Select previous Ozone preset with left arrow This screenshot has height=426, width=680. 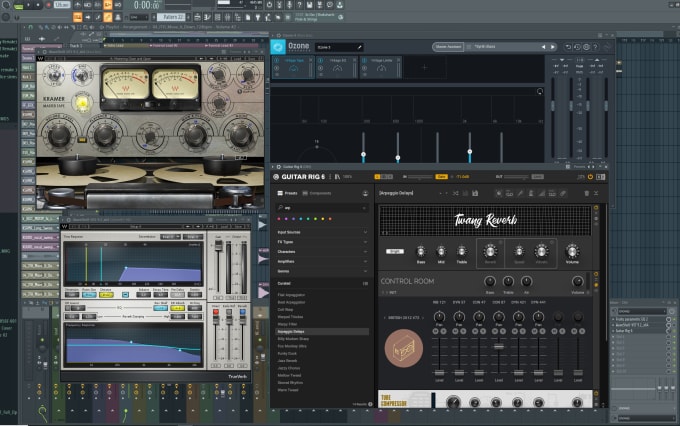point(543,47)
